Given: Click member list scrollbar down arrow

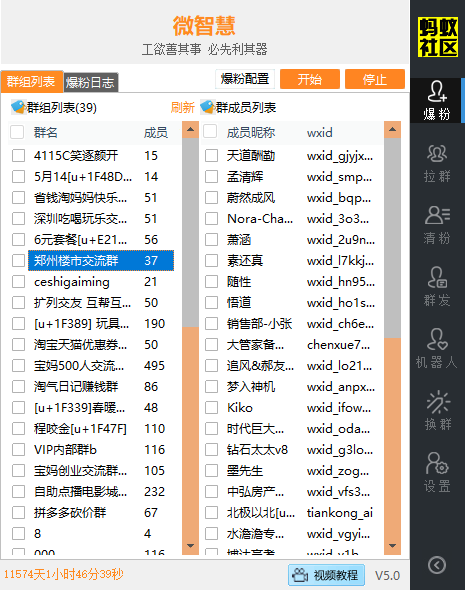Looking at the screenshot, I should [392, 546].
